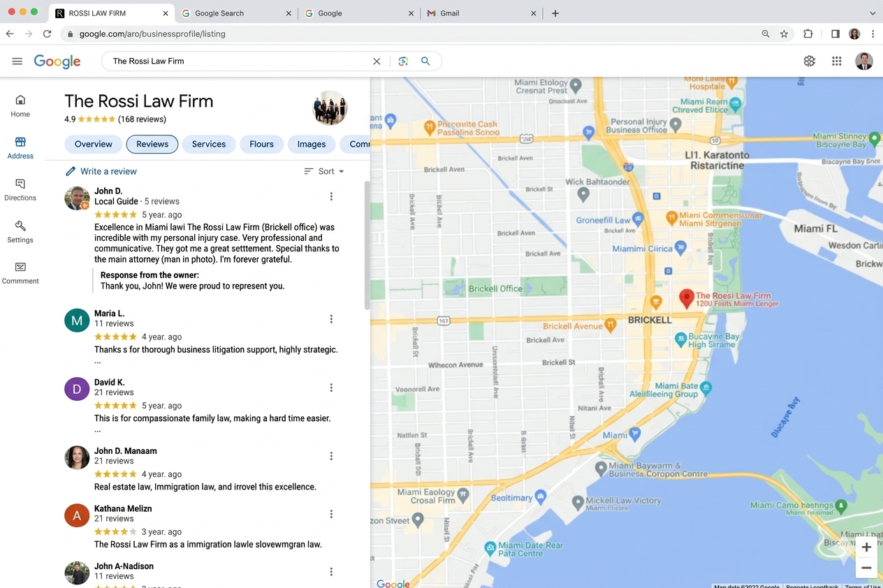Select Address in left sidebar
The height and width of the screenshot is (588, 883).
20,148
